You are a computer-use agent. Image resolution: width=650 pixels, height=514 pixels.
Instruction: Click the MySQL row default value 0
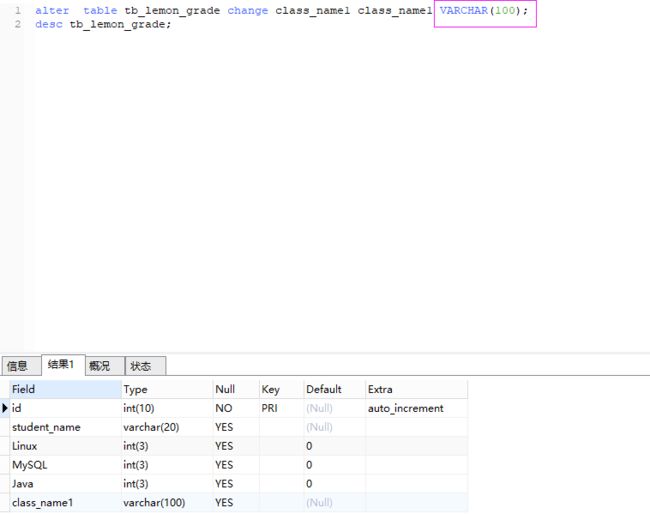(335, 465)
